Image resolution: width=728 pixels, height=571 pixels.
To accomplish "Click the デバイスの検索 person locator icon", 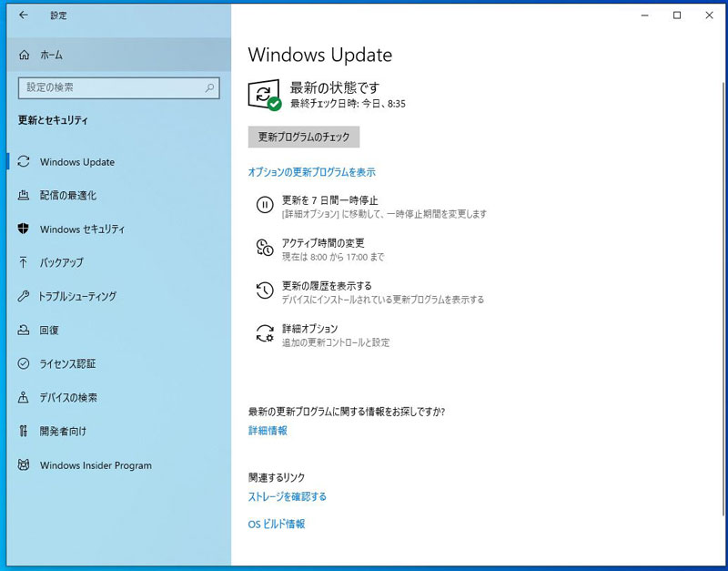I will 24,397.
